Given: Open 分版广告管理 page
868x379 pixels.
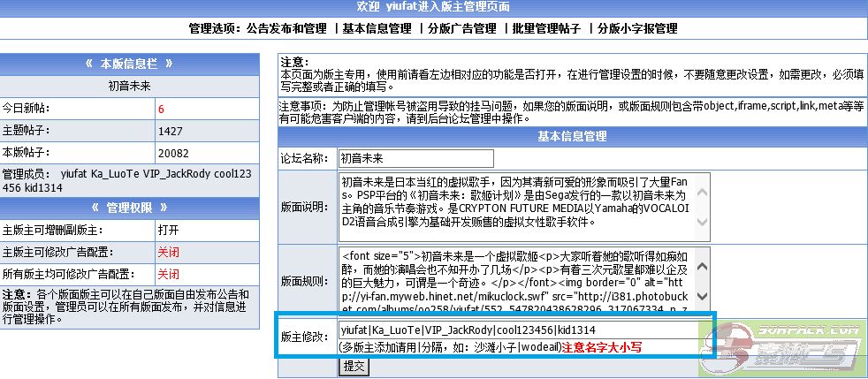Looking at the screenshot, I should (x=460, y=28).
